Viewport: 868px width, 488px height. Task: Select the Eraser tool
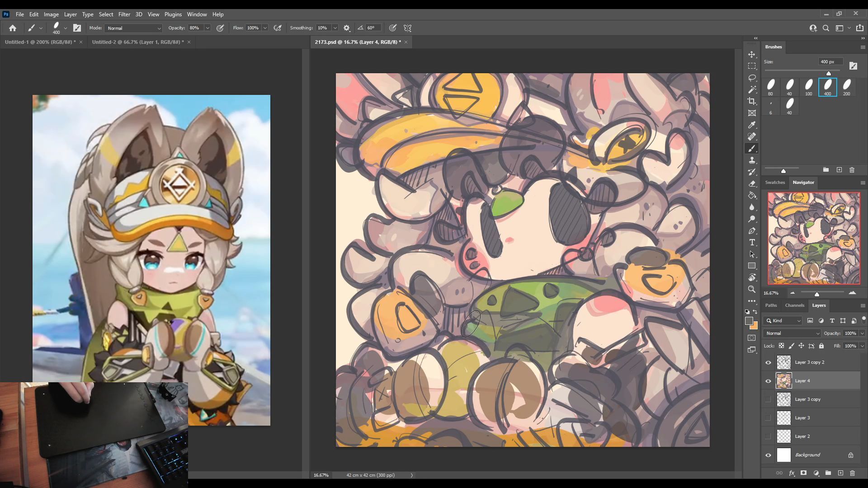pyautogui.click(x=752, y=183)
